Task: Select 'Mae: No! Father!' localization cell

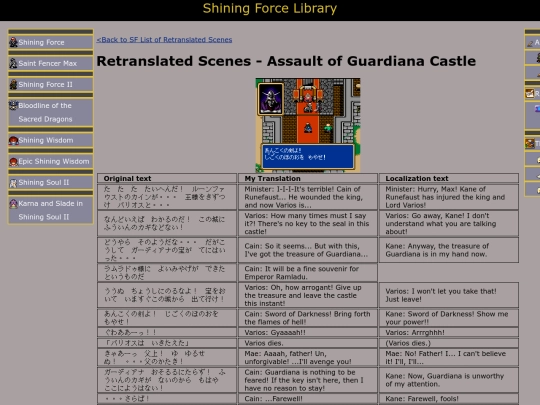Action: pyautogui.click(x=449, y=357)
